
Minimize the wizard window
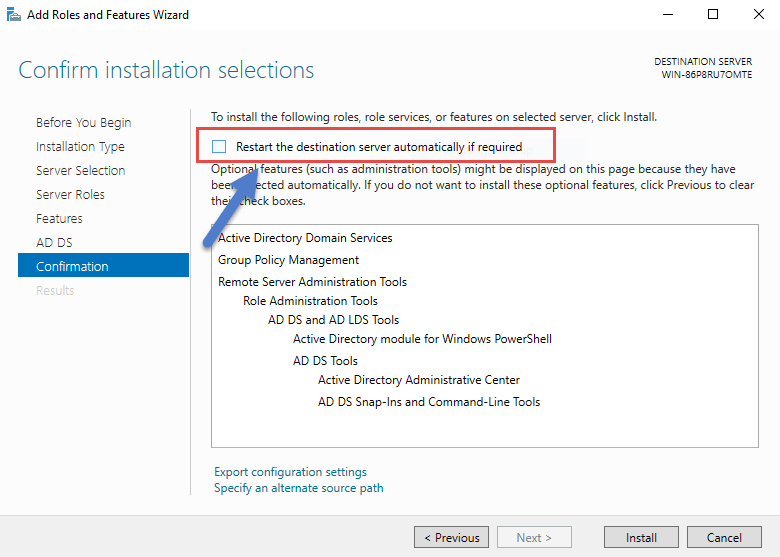click(x=667, y=14)
